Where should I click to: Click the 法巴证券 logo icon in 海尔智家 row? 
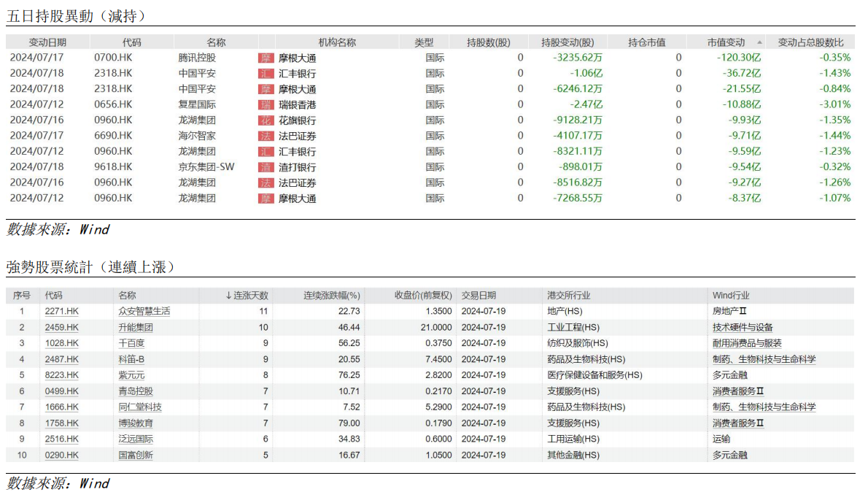(x=266, y=136)
